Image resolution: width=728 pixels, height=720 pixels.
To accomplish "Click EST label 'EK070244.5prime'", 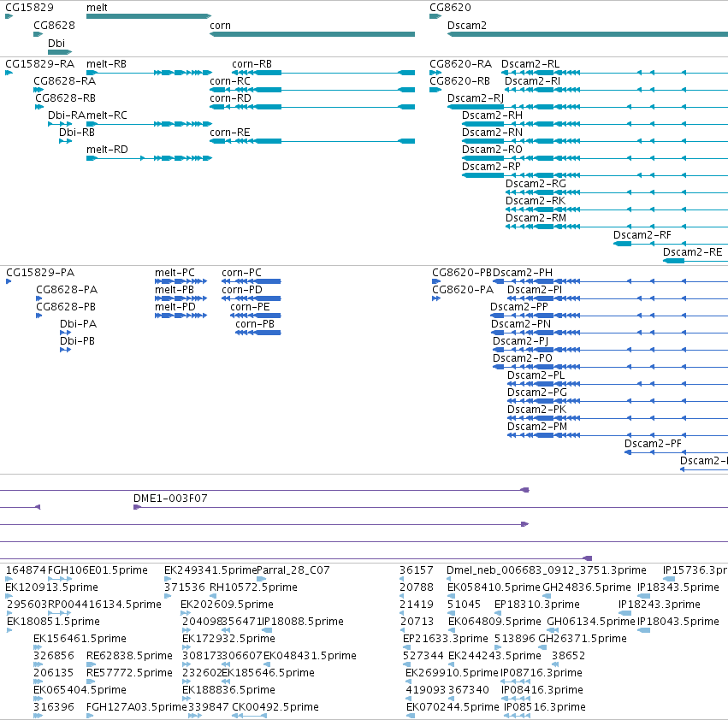I will (453, 707).
